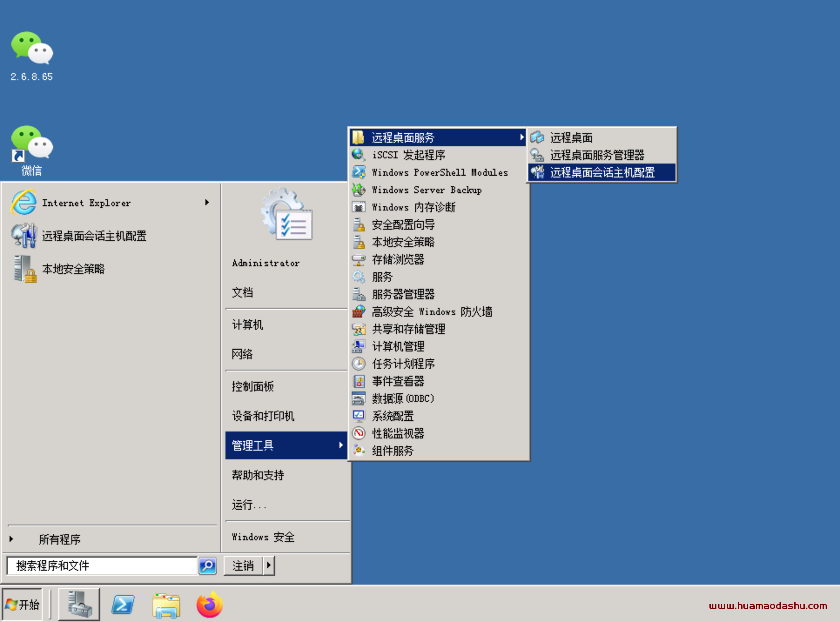The height and width of the screenshot is (622, 840).
Task: Click the 安全配置向导 icon
Action: 358,224
